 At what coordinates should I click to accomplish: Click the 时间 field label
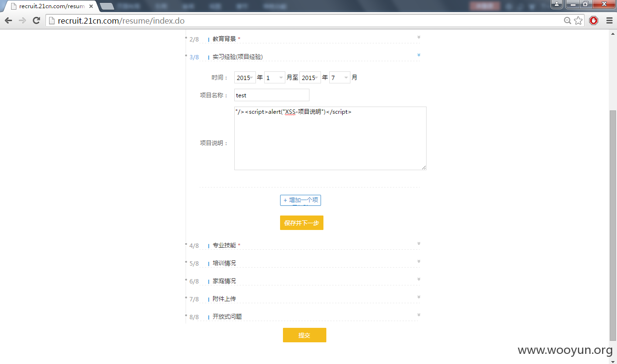pos(220,78)
